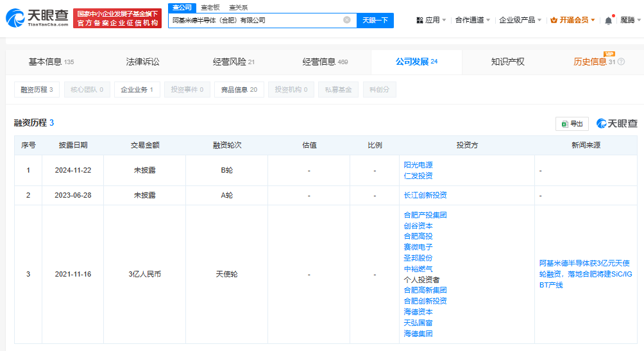Open investor link 赛微电子
The height and width of the screenshot is (351, 644).
418,247
